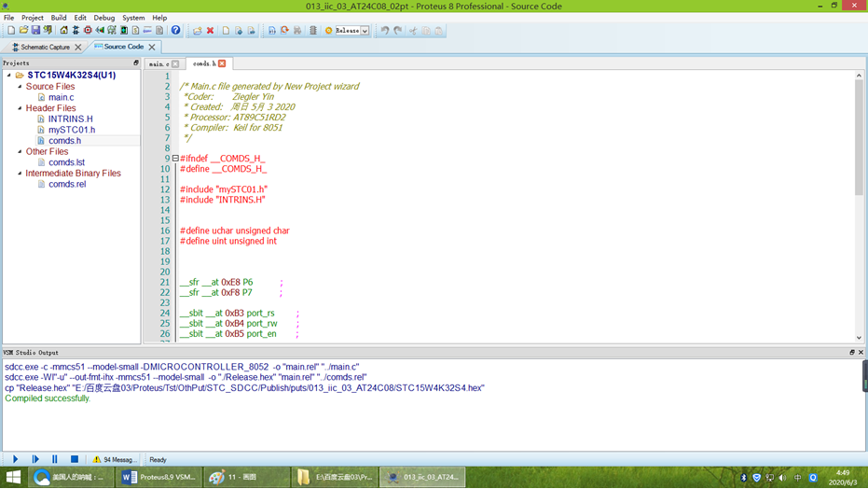Open Schematic Capture from the toolbar icon
The image size is (868, 489).
click(76, 31)
